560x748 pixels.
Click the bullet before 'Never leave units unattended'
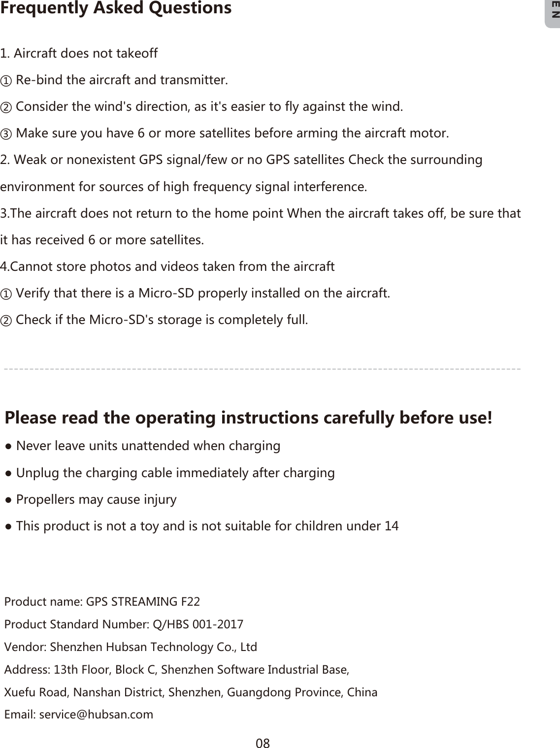click(x=9, y=447)
